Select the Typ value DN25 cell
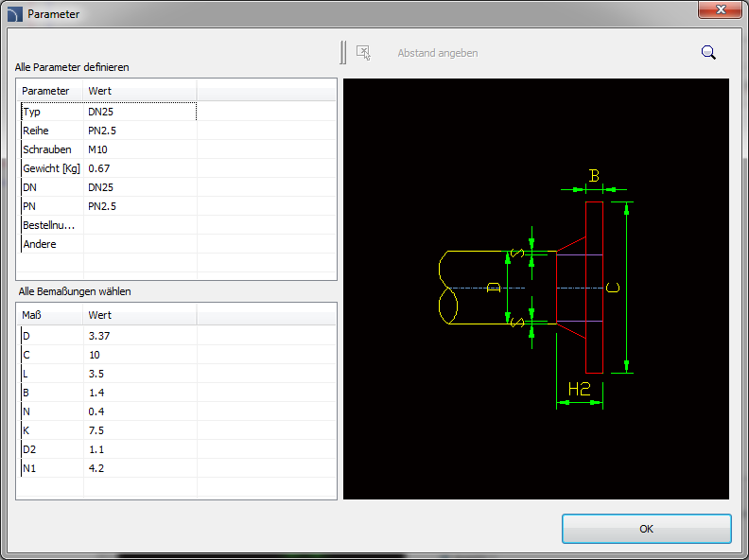The width and height of the screenshot is (749, 560). pyautogui.click(x=139, y=112)
